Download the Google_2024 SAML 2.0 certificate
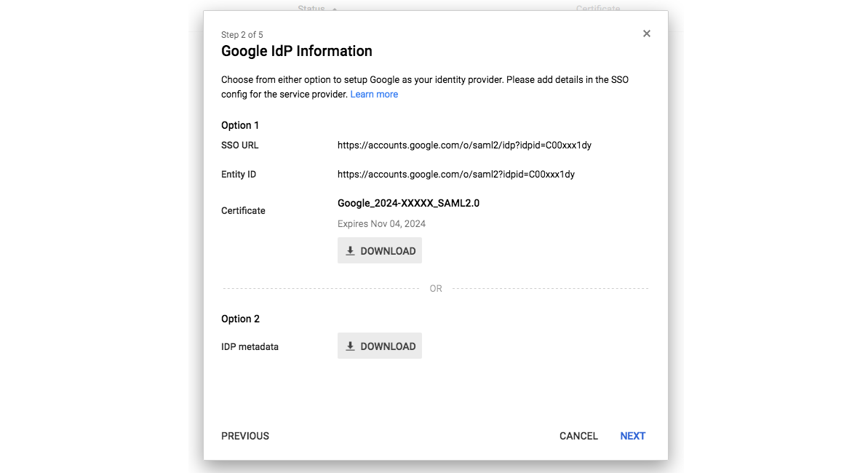The width and height of the screenshot is (868, 473). [x=379, y=250]
